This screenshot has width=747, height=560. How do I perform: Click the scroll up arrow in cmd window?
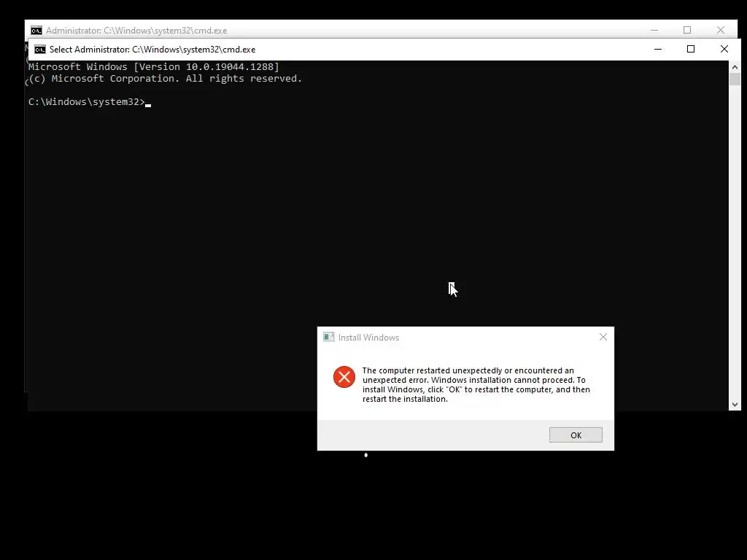[x=735, y=67]
